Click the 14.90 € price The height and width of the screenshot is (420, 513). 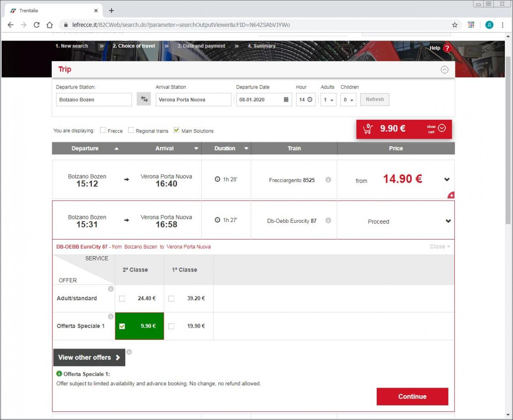(x=402, y=179)
